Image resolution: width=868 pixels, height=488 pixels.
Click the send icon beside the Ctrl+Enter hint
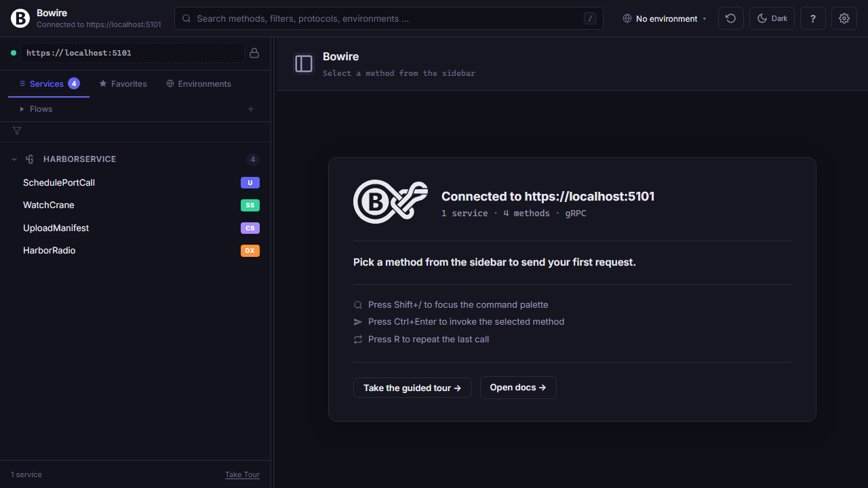coord(358,322)
